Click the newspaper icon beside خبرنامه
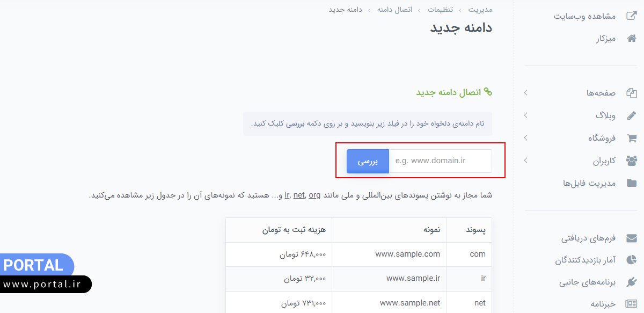644x313 pixels. tap(632, 304)
